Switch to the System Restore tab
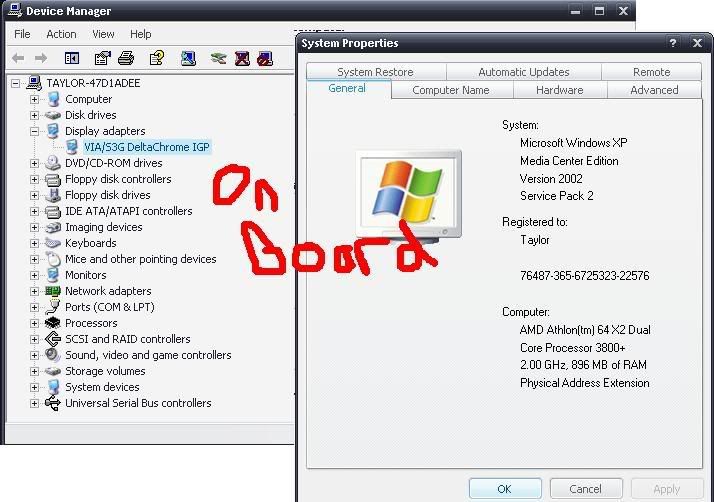Viewport: 714px width, 502px height. [375, 72]
